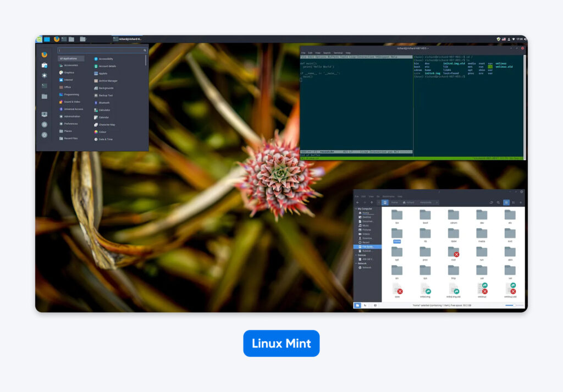Viewport: 563px width, 392px height.
Task: Enable icon grid view in the file manager
Action: tap(506, 202)
